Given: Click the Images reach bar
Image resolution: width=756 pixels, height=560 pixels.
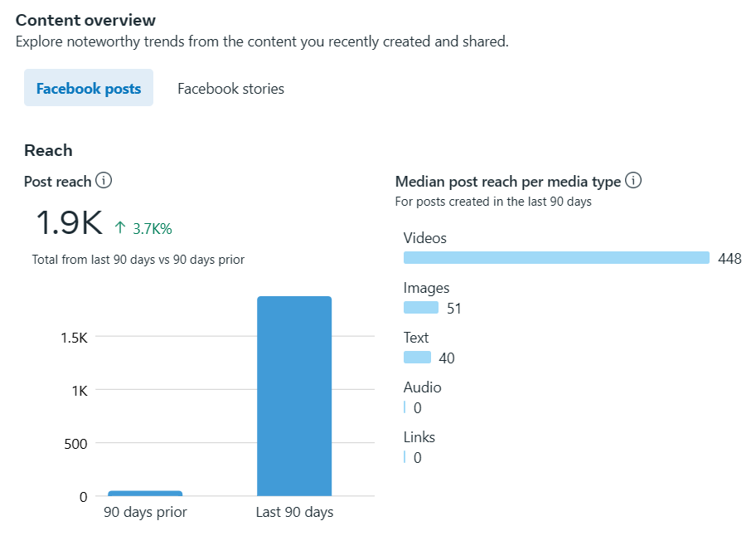Looking at the screenshot, I should pyautogui.click(x=421, y=308).
